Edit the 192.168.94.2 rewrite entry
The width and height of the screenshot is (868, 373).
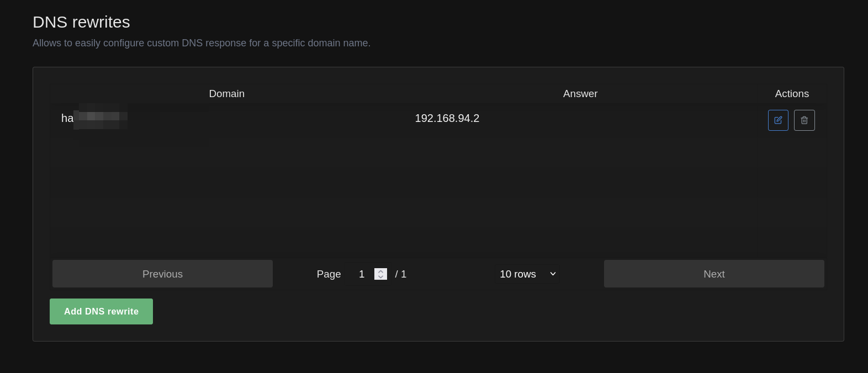778,120
